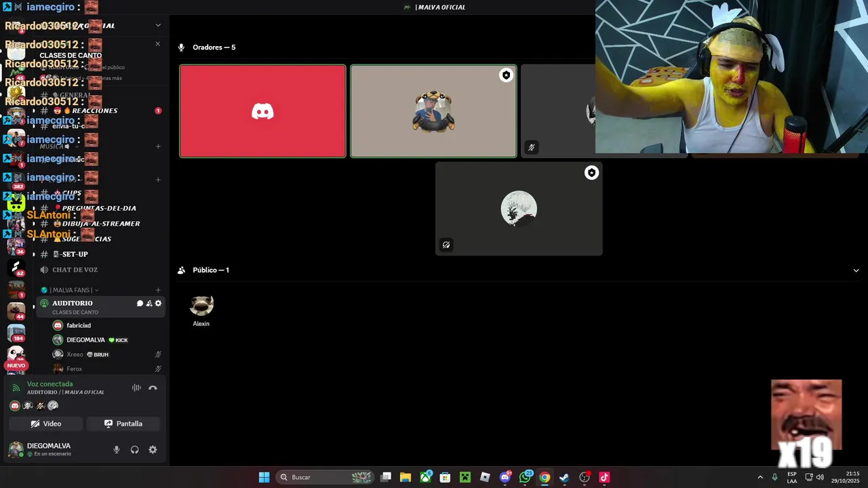Viewport: 868px width, 488px height.
Task: Show hidden system tray icons
Action: [x=760, y=477]
